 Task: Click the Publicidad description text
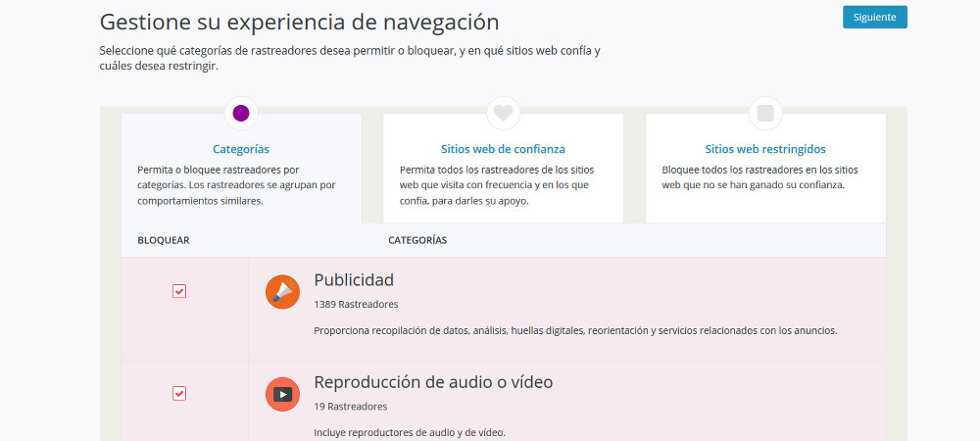click(575, 330)
